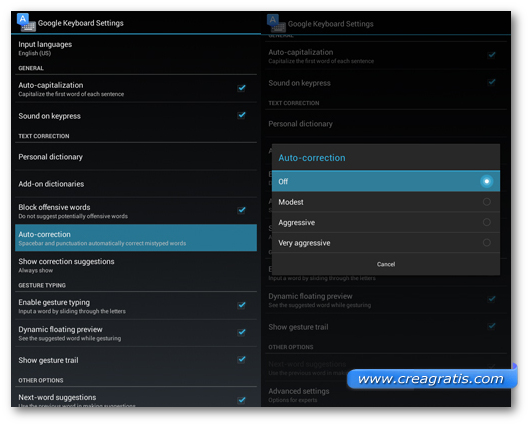Click dimmed Show gesture trail checkbox right panel
Image resolution: width=530 pixels, height=426 pixels.
tap(492, 326)
